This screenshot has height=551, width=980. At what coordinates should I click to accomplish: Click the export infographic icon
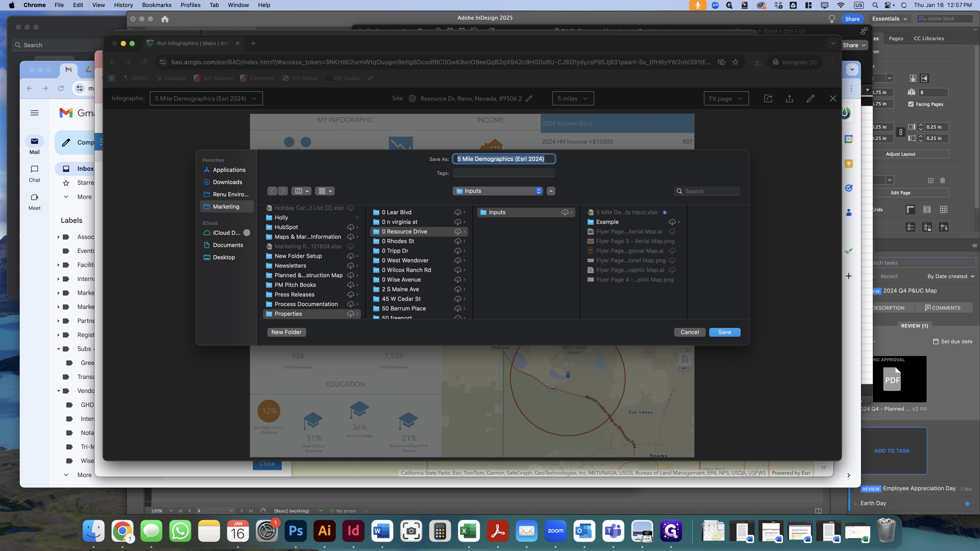pos(789,98)
